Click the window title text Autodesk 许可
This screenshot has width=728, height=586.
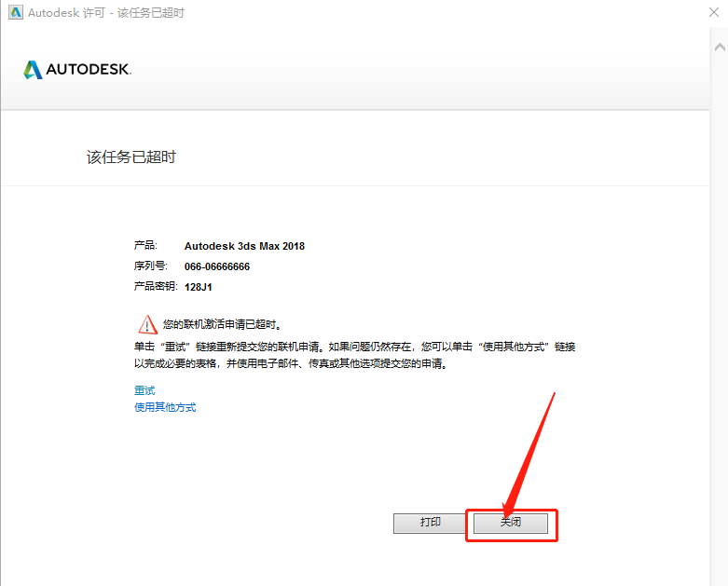coord(66,12)
